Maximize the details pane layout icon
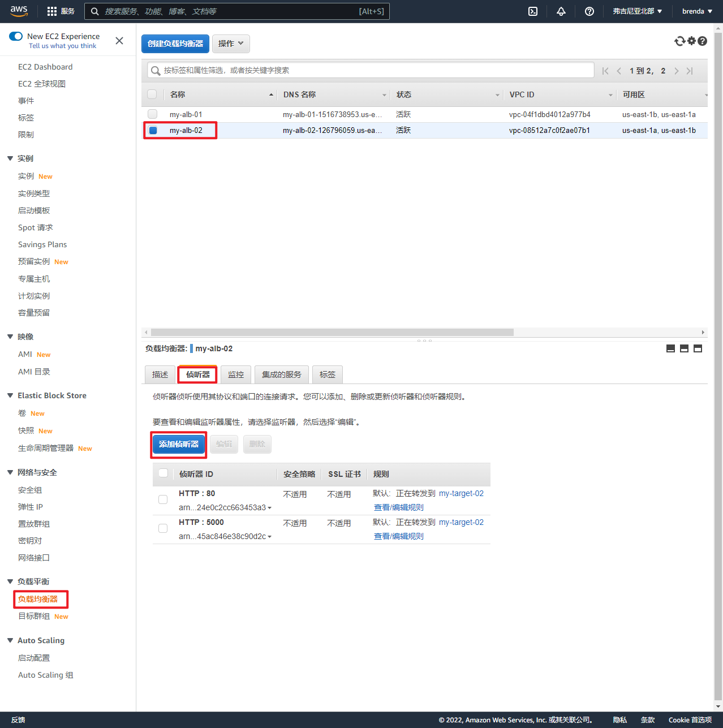This screenshot has height=728, width=723. (698, 348)
